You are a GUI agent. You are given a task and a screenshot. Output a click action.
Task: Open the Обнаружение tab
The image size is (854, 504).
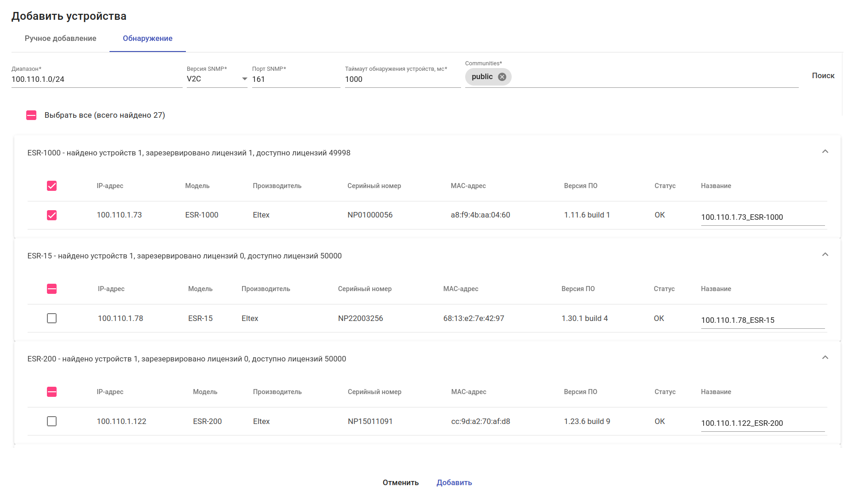click(147, 39)
